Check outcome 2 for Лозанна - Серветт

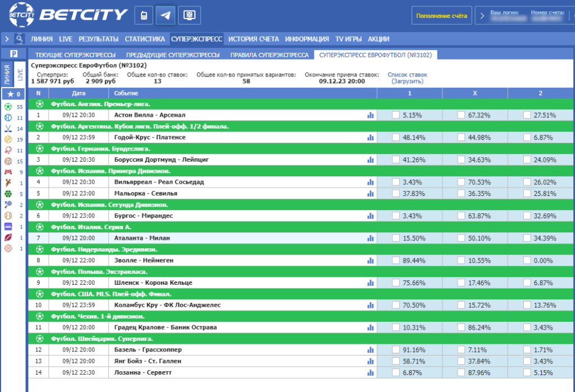[527, 372]
